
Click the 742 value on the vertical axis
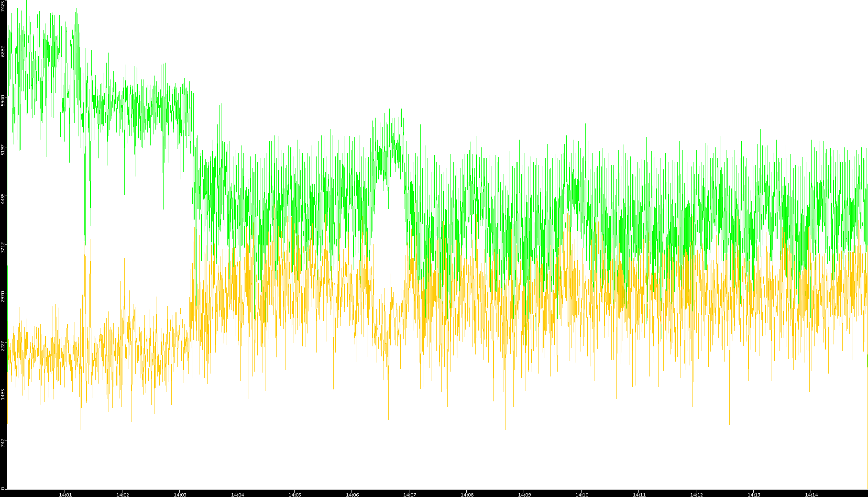[x=3, y=442]
